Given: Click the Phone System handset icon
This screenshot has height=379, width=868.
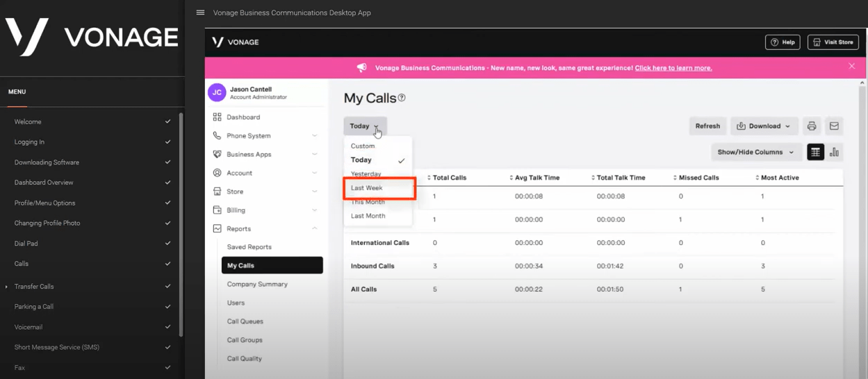Looking at the screenshot, I should pos(217,136).
